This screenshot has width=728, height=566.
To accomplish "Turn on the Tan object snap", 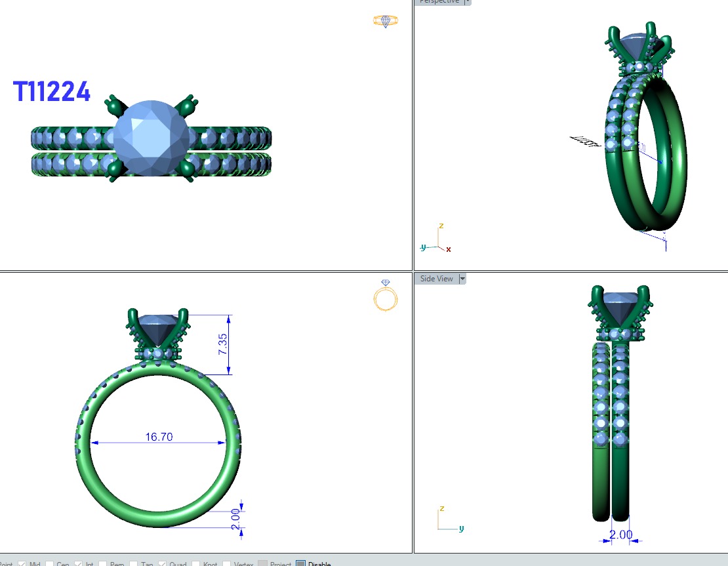I will [x=134, y=563].
